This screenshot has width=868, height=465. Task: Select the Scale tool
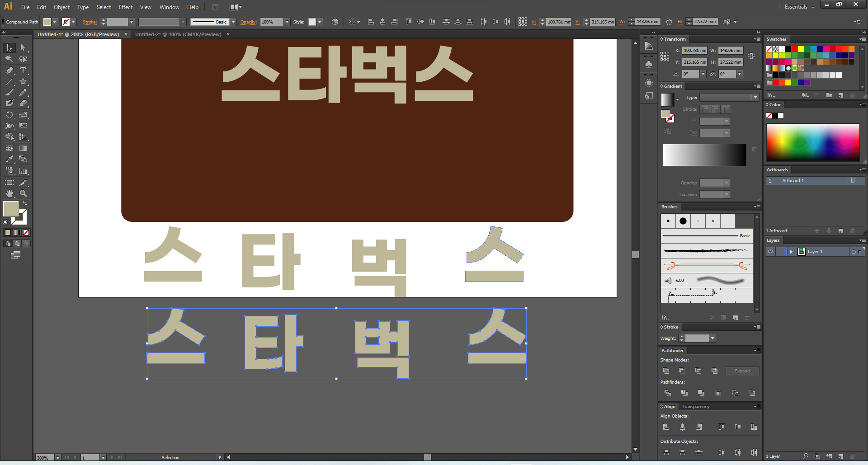pos(23,115)
